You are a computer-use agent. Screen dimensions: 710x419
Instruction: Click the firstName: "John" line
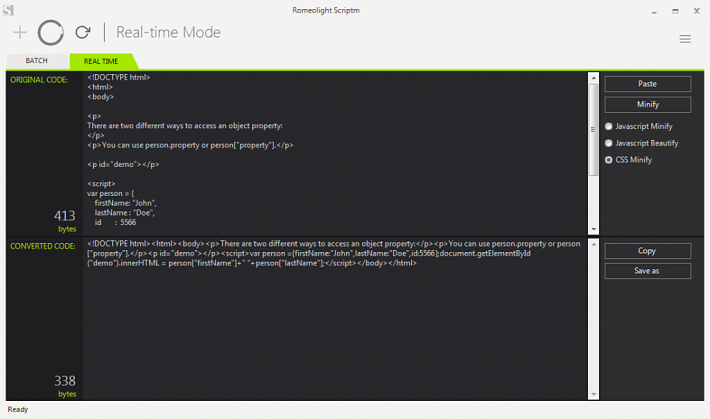pyautogui.click(x=125, y=203)
